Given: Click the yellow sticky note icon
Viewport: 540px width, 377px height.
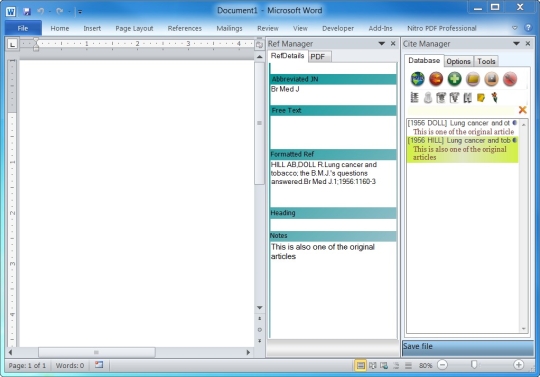Looking at the screenshot, I should tap(481, 98).
